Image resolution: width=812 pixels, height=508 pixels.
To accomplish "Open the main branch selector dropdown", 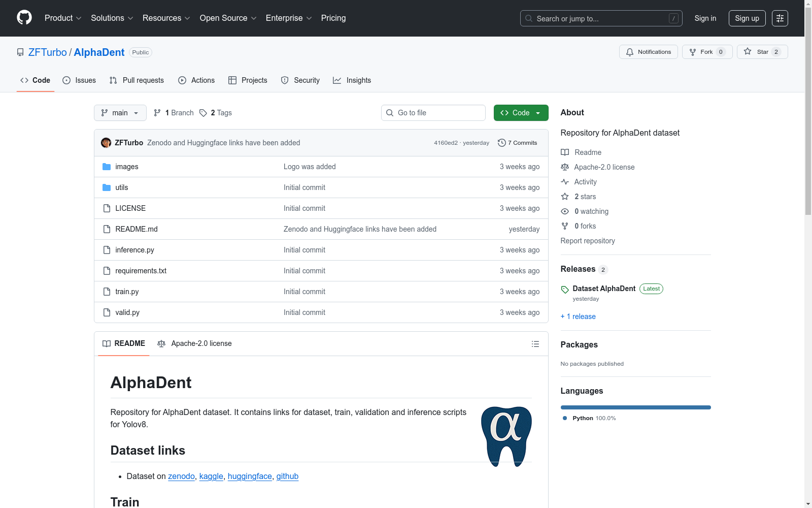I will coord(120,113).
